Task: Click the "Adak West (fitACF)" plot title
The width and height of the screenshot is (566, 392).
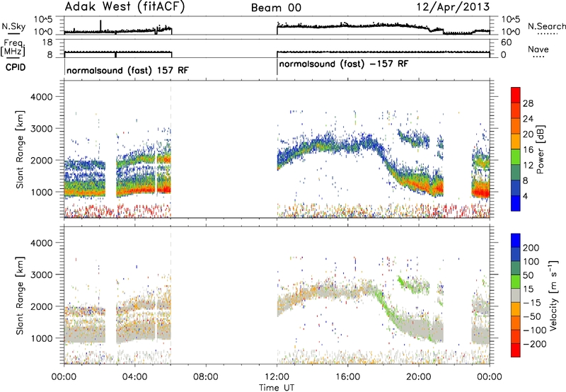Action: 125,7
